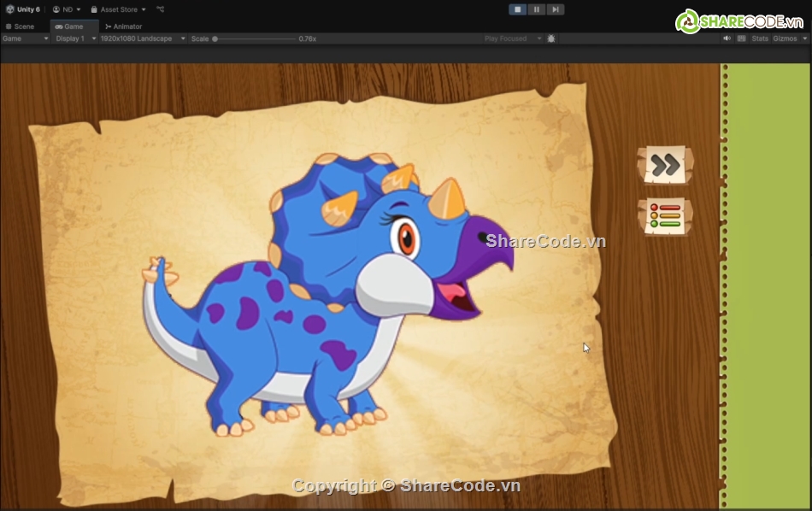Open the ND account dropdown

coord(67,9)
